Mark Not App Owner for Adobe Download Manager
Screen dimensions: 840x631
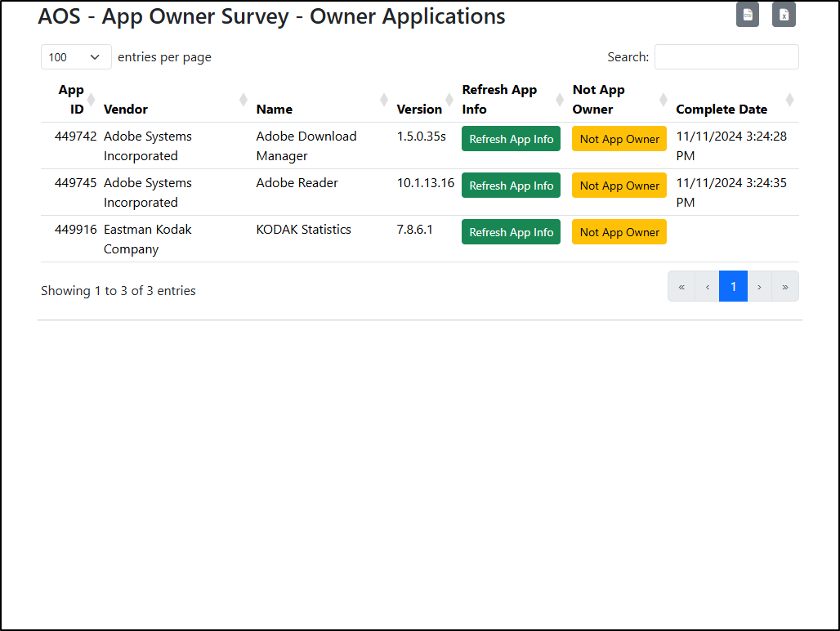(x=619, y=139)
